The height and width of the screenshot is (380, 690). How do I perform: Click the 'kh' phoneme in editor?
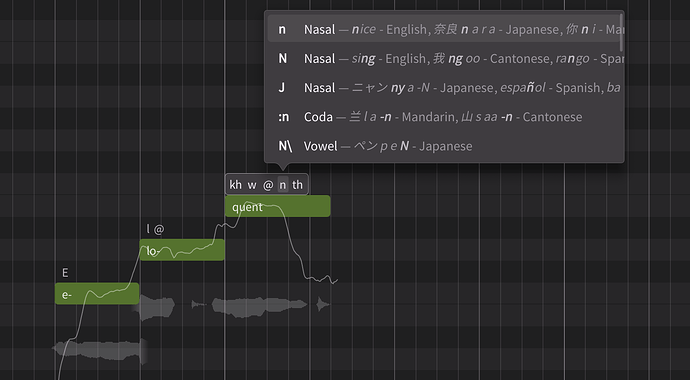(x=235, y=185)
